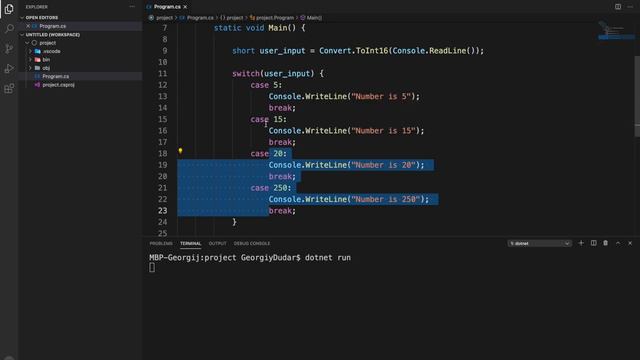Open the Extensions view

[9, 89]
